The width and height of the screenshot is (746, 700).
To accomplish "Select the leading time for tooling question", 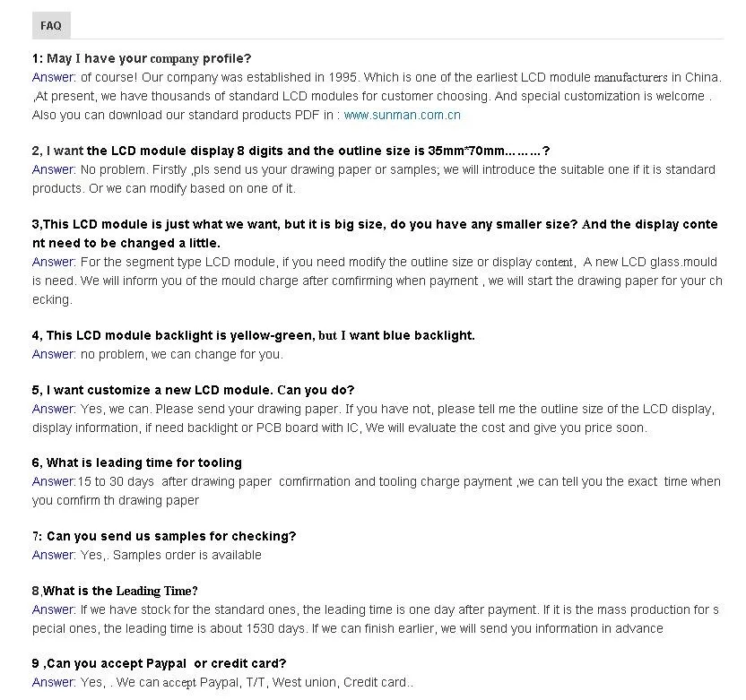I will coord(136,462).
